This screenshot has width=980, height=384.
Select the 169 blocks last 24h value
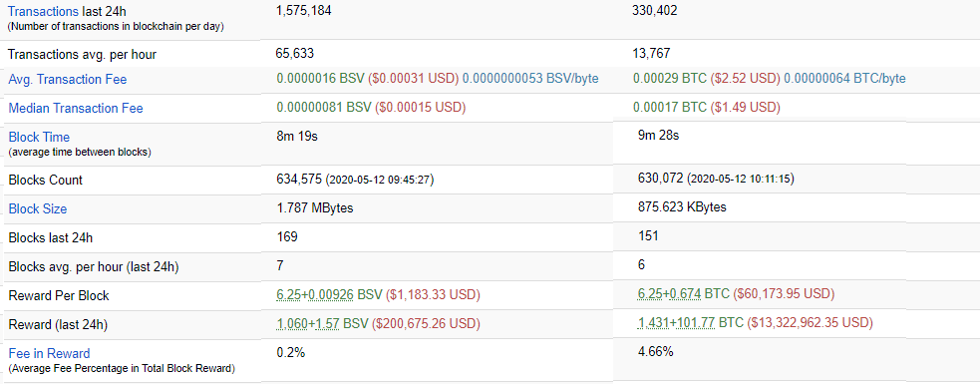tap(287, 237)
